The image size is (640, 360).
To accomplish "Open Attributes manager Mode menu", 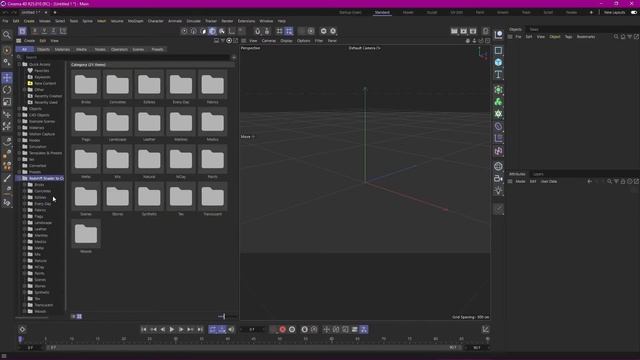I will [x=520, y=181].
